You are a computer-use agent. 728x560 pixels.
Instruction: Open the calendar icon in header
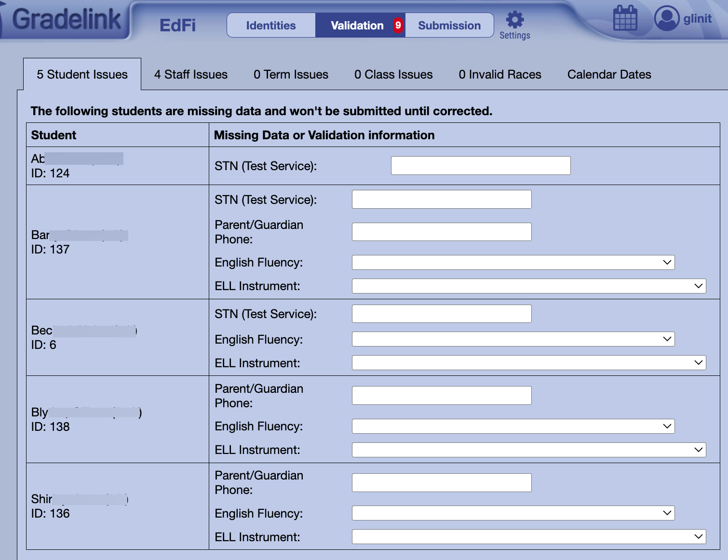pyautogui.click(x=625, y=18)
